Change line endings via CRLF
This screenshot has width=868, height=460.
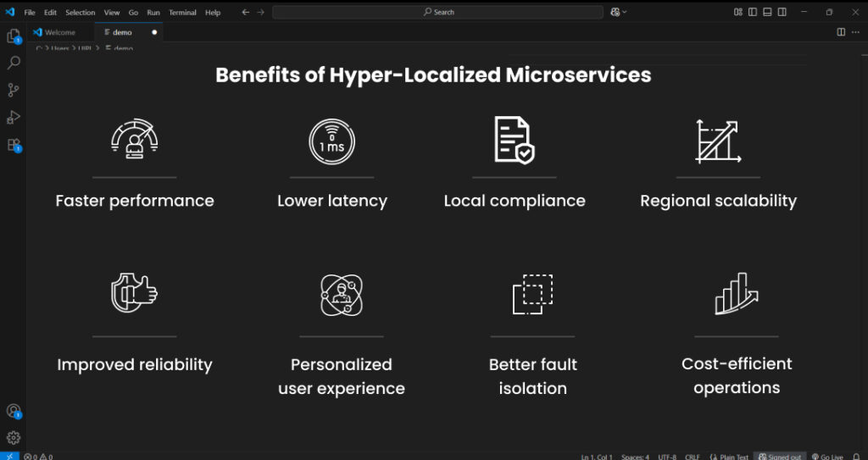coord(693,457)
